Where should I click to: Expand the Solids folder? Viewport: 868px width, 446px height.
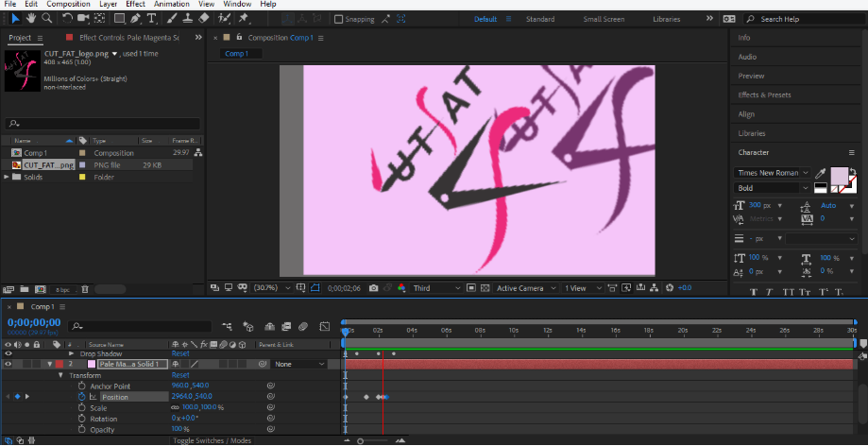point(7,178)
